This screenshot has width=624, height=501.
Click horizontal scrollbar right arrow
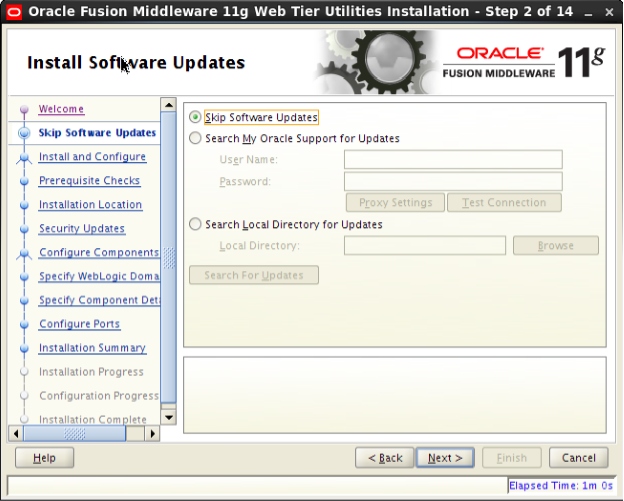tap(152, 433)
